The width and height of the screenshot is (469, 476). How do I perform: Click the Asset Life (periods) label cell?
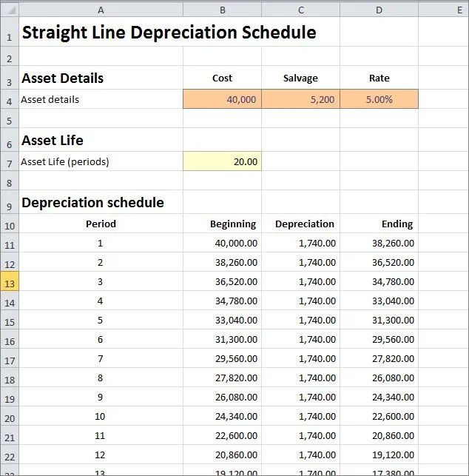point(101,161)
